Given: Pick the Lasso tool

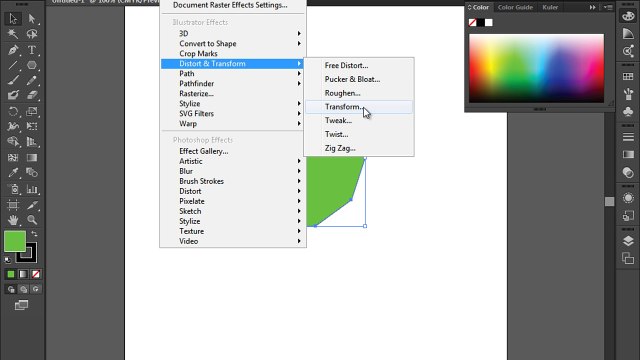Looking at the screenshot, I should pos(32,34).
